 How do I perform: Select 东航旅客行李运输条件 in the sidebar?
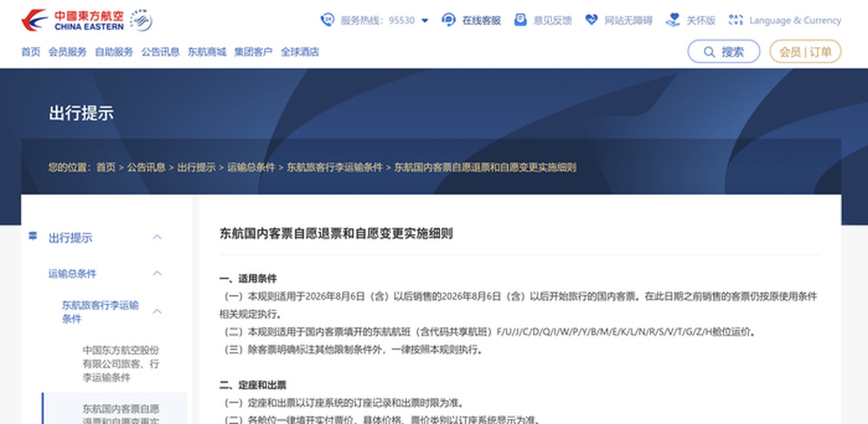[x=100, y=312]
